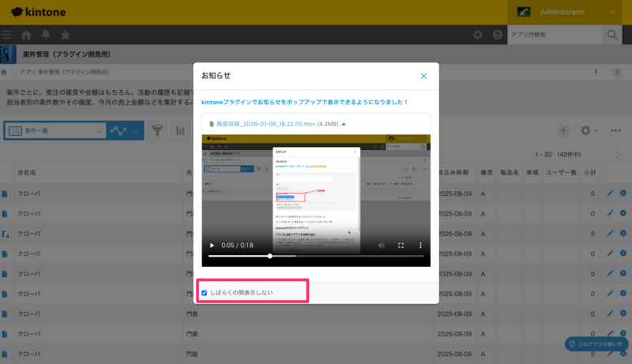Click the アプリ: 案件管理 breadcrumb link

pos(64,72)
